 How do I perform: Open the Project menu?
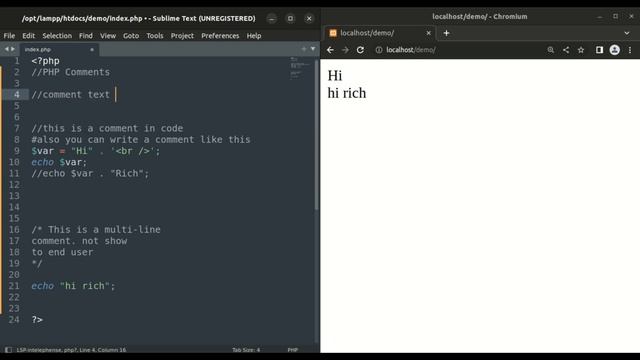click(x=182, y=36)
